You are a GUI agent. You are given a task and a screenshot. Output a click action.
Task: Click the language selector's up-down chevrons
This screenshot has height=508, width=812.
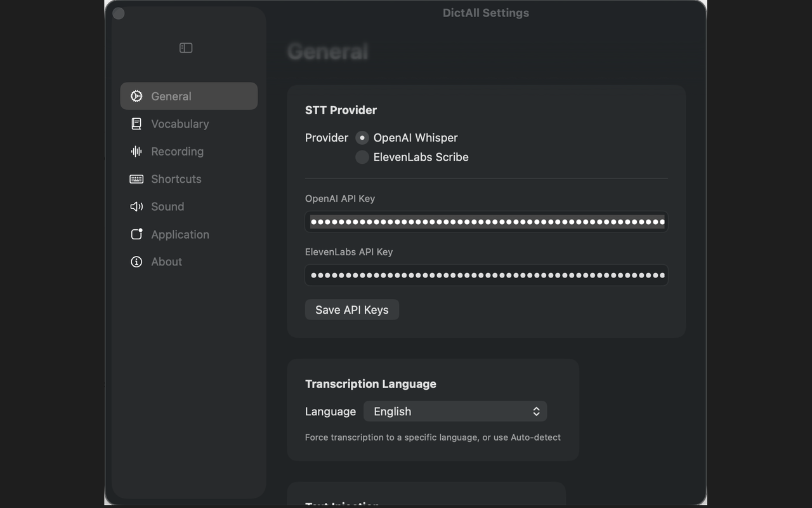coord(536,411)
